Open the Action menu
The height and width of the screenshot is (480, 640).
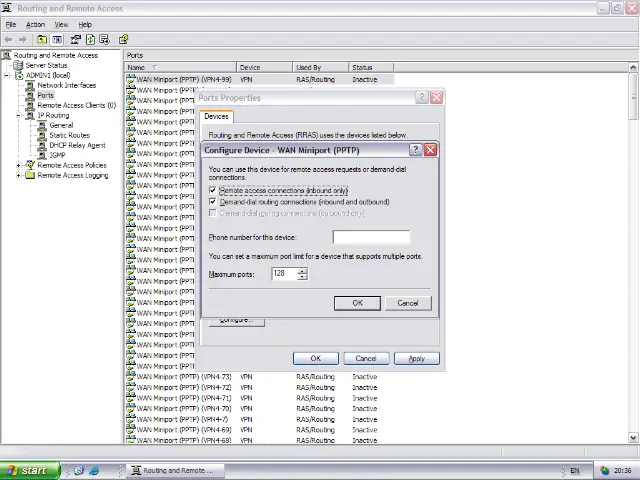pyautogui.click(x=36, y=24)
